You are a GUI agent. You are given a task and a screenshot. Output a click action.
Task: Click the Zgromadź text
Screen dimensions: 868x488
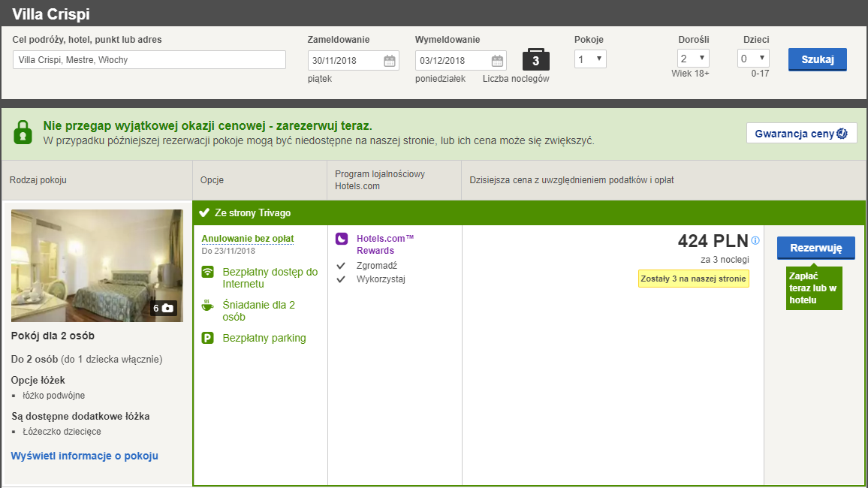click(x=377, y=266)
